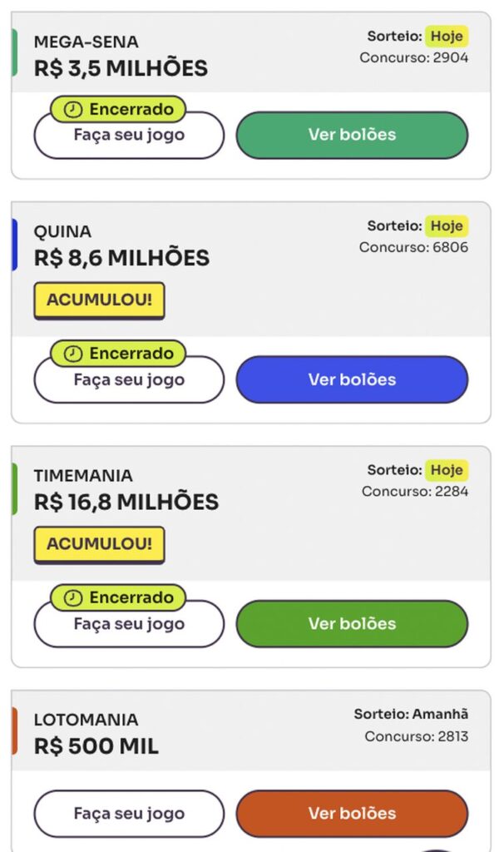Select the QUINA R$ 8,6 MILHÕES prize
This screenshot has height=852, width=504.
tap(121, 258)
